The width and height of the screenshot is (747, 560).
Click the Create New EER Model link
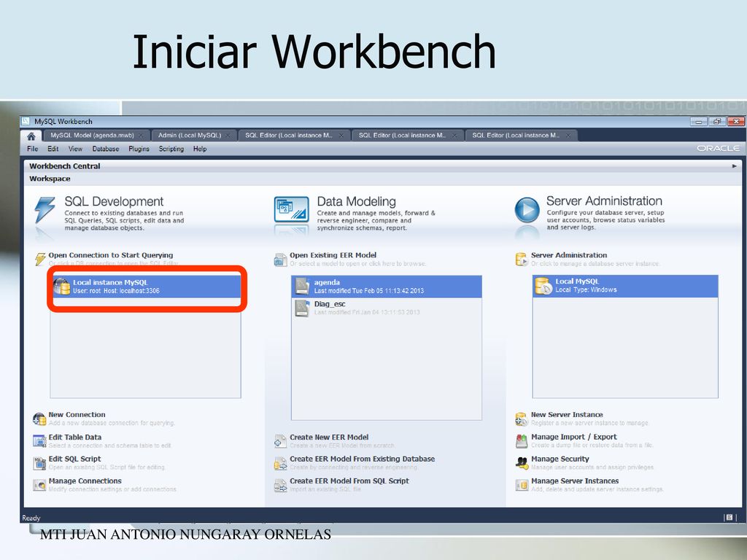pos(329,437)
